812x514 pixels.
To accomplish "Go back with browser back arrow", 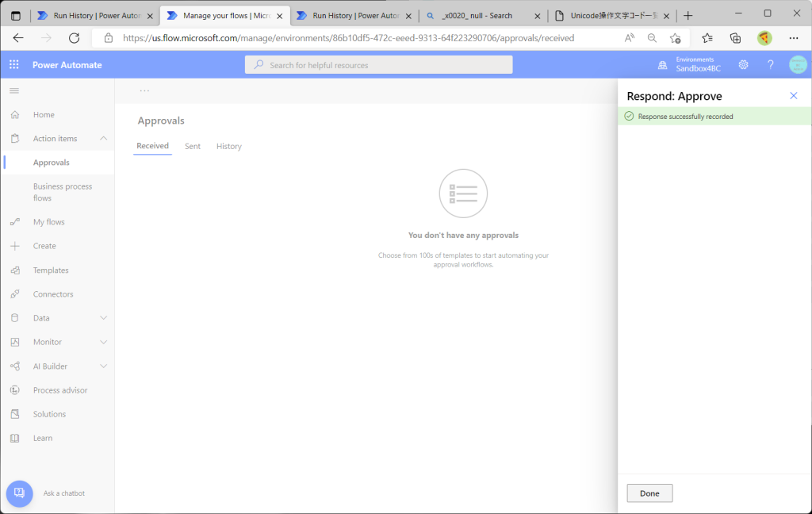I will point(18,38).
